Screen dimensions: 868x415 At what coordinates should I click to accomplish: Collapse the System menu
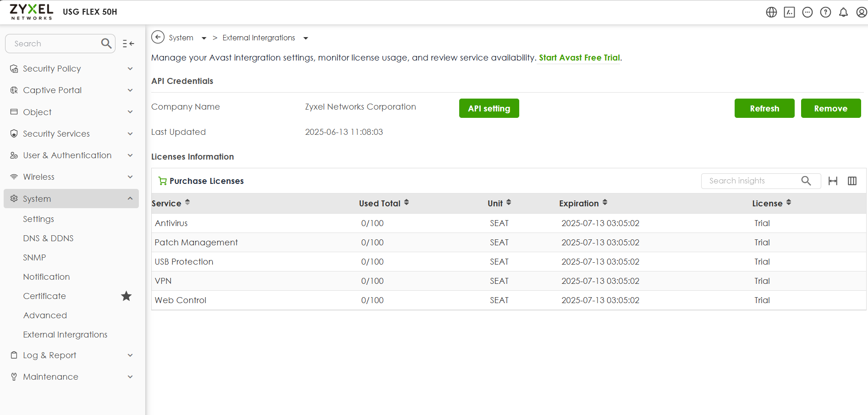pos(71,199)
